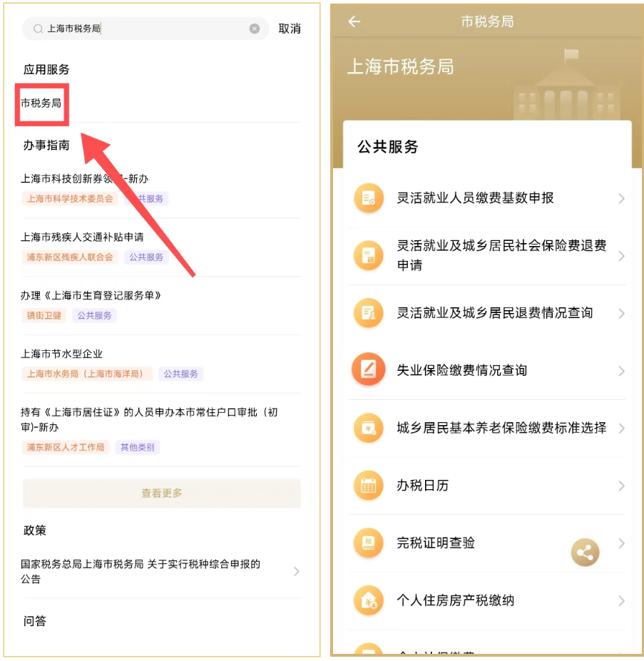Click the 办税日历 calendar icon
Image resolution: width=644 pixels, height=661 pixels.
[369, 485]
